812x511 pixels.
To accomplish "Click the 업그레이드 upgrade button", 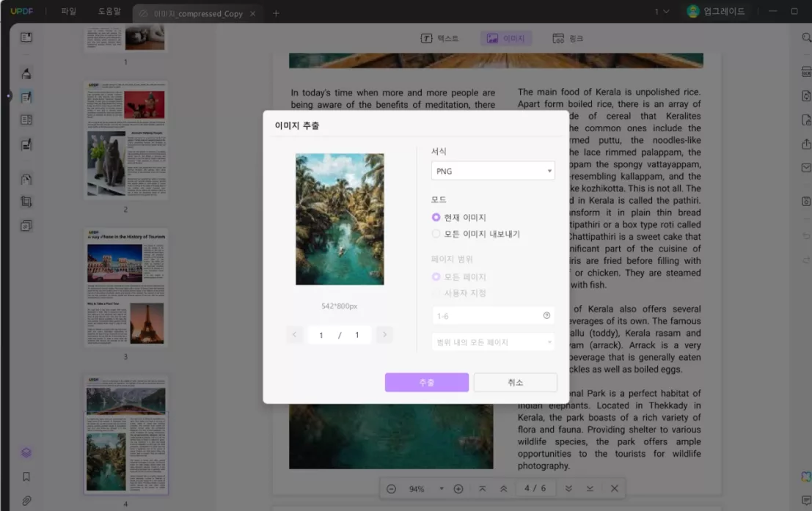I will [717, 12].
